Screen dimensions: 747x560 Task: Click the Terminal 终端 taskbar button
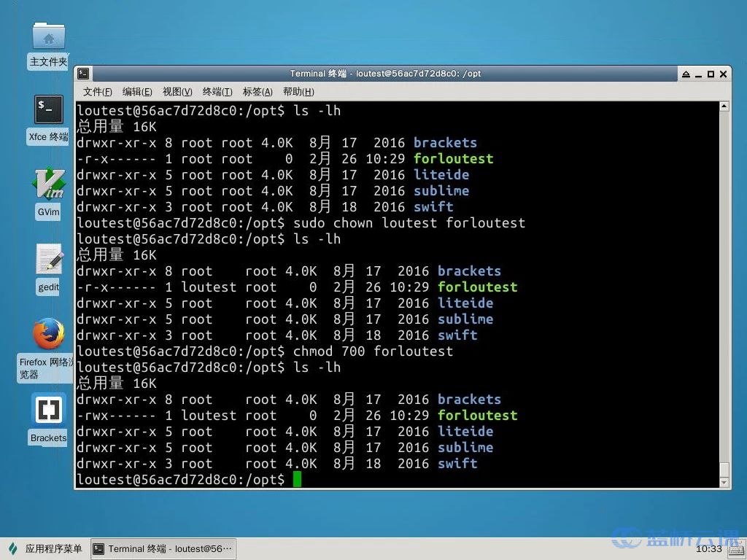click(163, 548)
